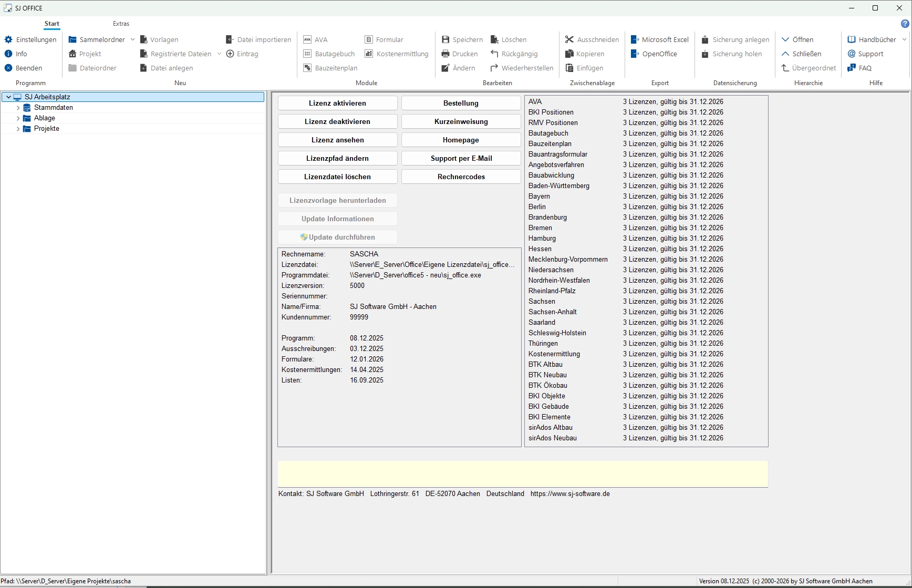912x588 pixels.
Task: Click the Sammelordner folder icon
Action: 72,39
